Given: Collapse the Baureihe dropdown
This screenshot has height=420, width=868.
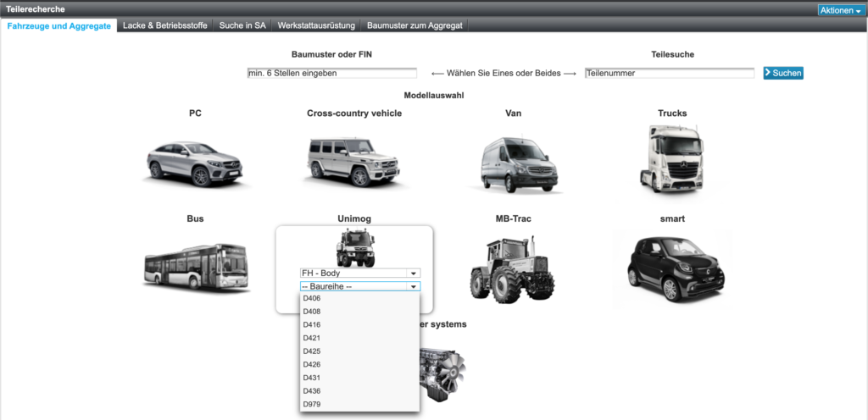Looking at the screenshot, I should pyautogui.click(x=360, y=287).
